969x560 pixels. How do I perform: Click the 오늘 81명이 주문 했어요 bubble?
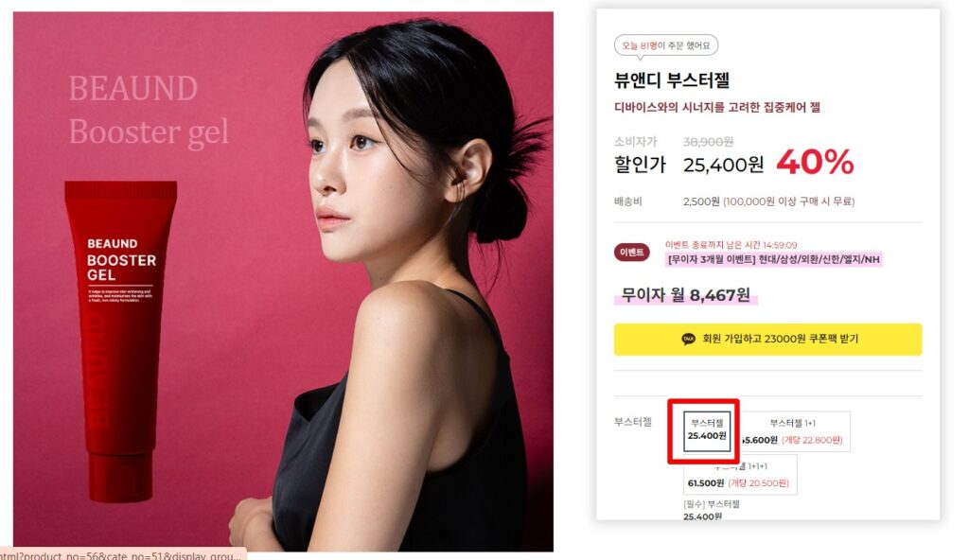(x=665, y=45)
